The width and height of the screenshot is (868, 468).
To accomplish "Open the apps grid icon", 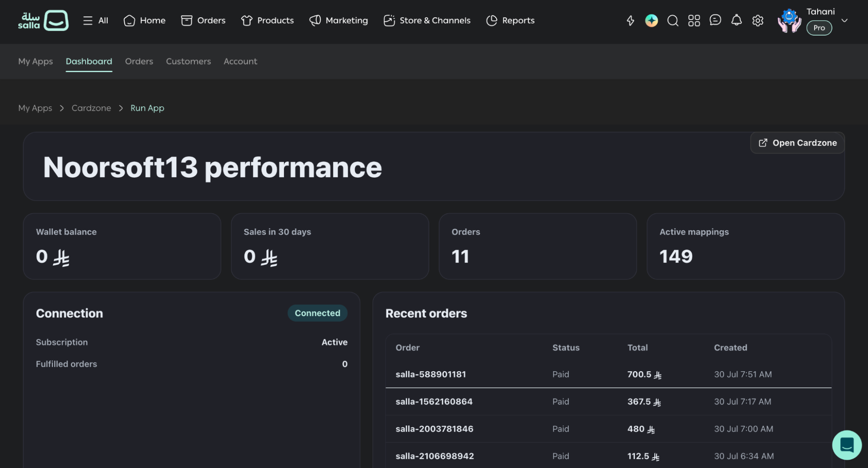I will (694, 20).
